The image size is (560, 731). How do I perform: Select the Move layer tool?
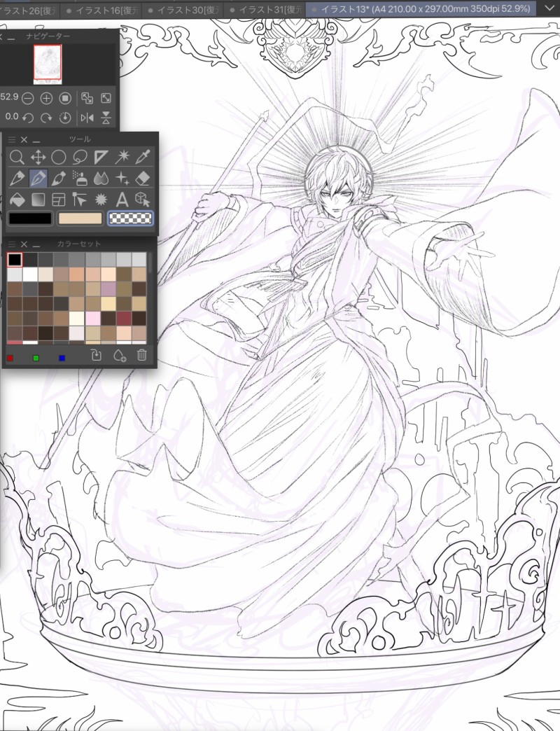coord(38,157)
